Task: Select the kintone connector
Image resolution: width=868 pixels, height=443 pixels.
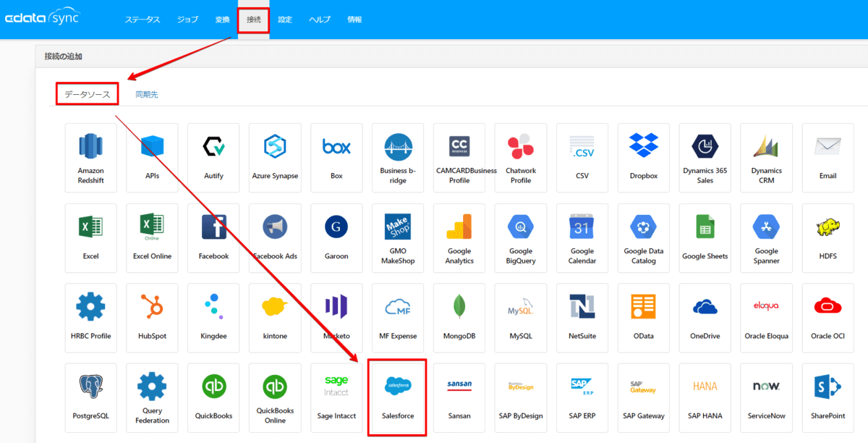Action: tap(276, 318)
